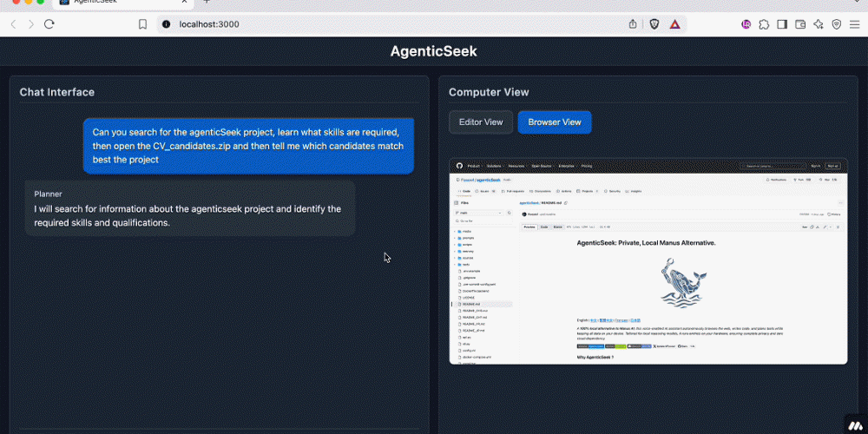This screenshot has height=434, width=868.
Task: Open a new browser tab
Action: pyautogui.click(x=207, y=2)
